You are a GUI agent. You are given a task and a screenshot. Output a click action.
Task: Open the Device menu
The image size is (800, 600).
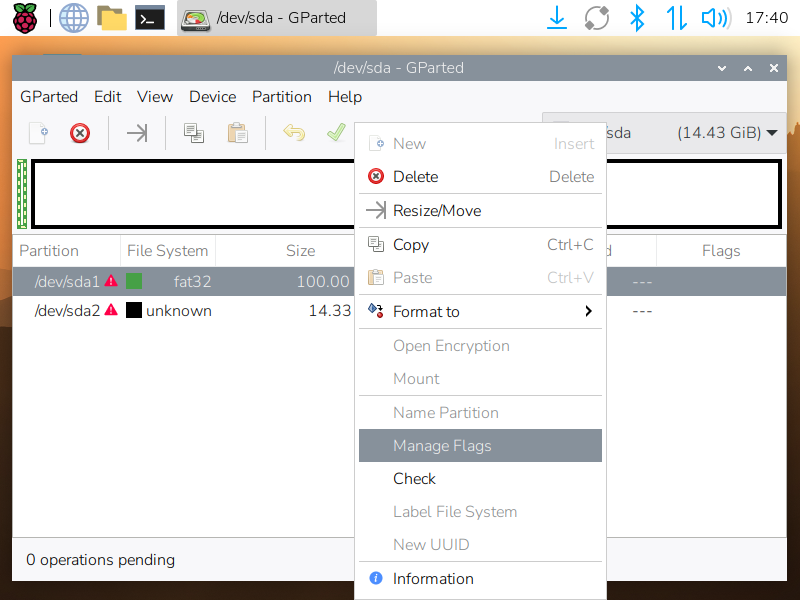click(x=212, y=97)
